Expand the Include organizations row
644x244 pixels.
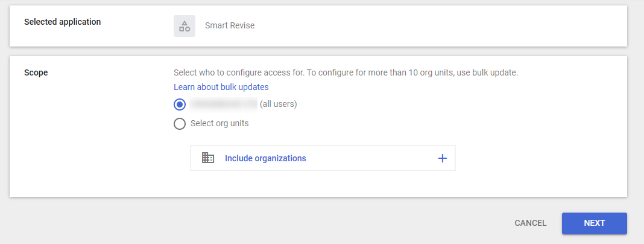pyautogui.click(x=323, y=158)
